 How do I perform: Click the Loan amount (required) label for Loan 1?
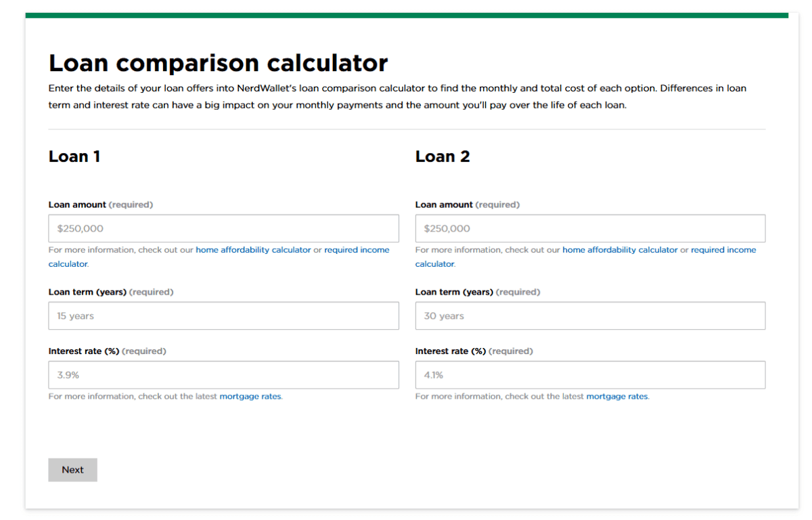tap(99, 204)
